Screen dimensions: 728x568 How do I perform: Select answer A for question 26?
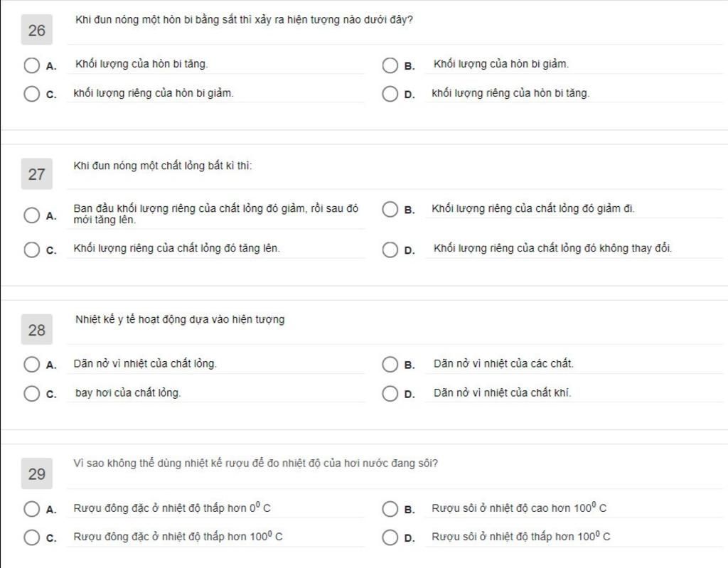pos(31,65)
